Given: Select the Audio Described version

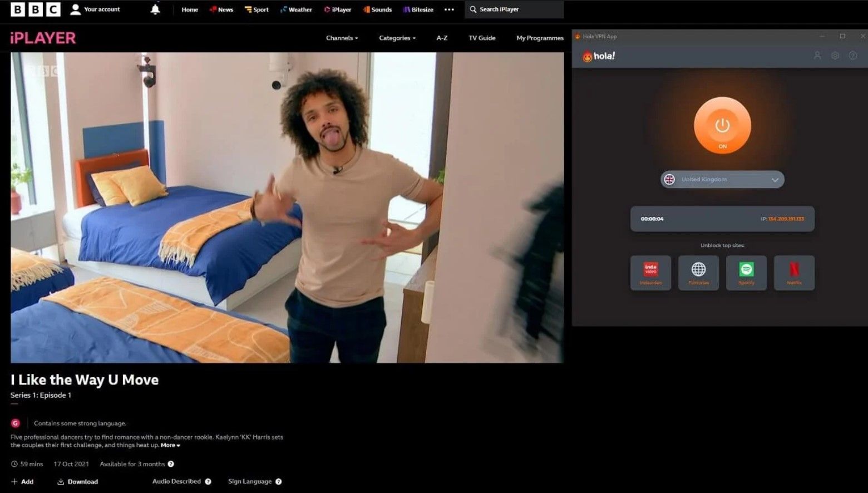Looking at the screenshot, I should tap(176, 481).
